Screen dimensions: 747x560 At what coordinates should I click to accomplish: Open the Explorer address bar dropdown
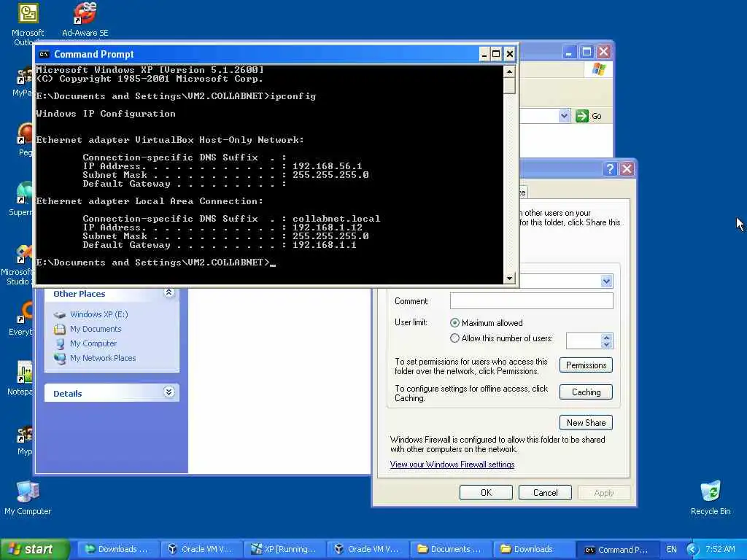564,116
